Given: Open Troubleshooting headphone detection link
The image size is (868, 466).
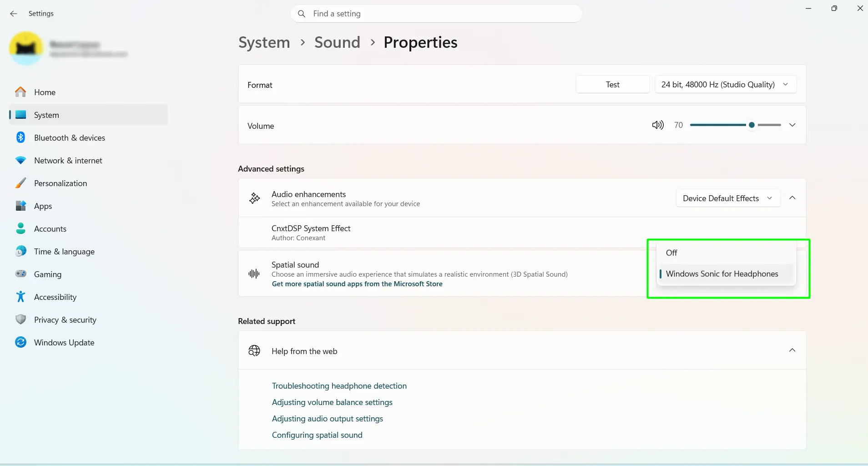Looking at the screenshot, I should coord(339,386).
